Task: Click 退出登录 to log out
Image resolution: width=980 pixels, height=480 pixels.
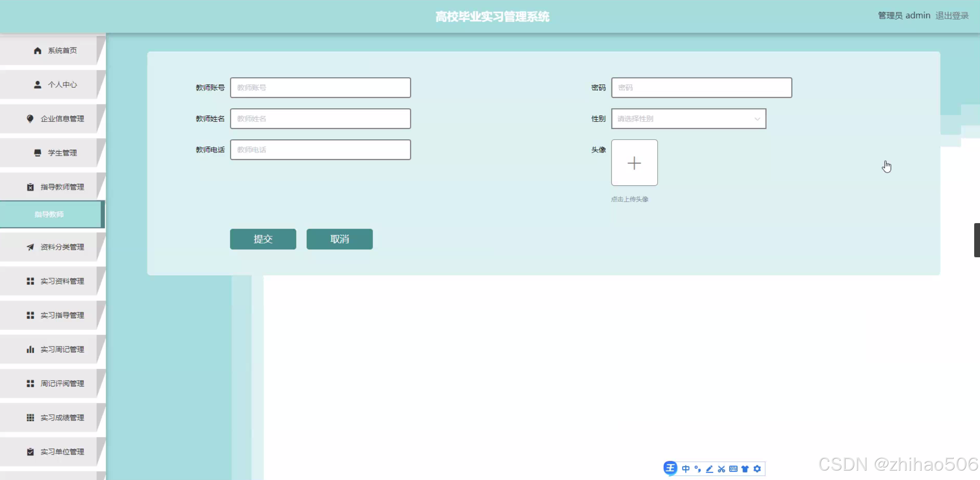Action: tap(952, 15)
